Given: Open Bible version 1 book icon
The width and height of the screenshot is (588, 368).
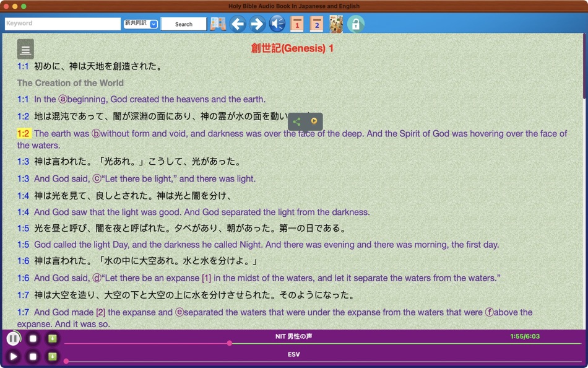Looking at the screenshot, I should 297,24.
